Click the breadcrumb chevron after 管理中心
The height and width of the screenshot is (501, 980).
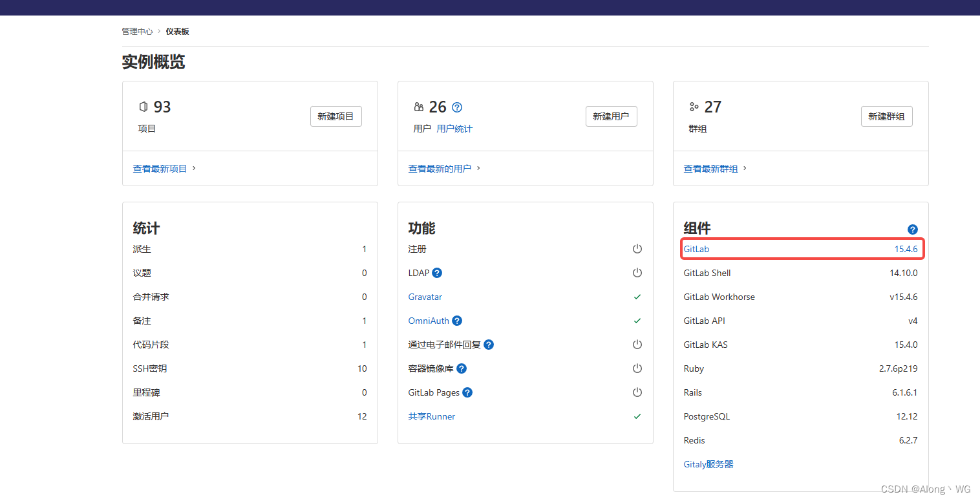pyautogui.click(x=159, y=31)
